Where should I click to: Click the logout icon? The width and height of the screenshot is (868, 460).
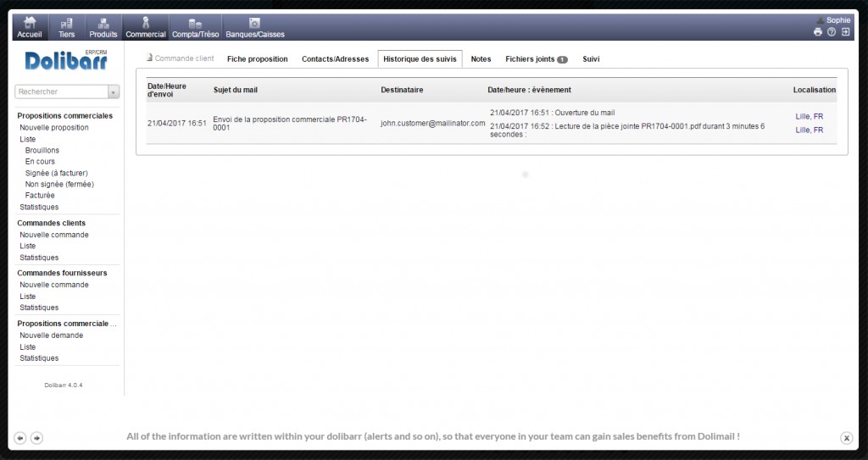pos(845,32)
